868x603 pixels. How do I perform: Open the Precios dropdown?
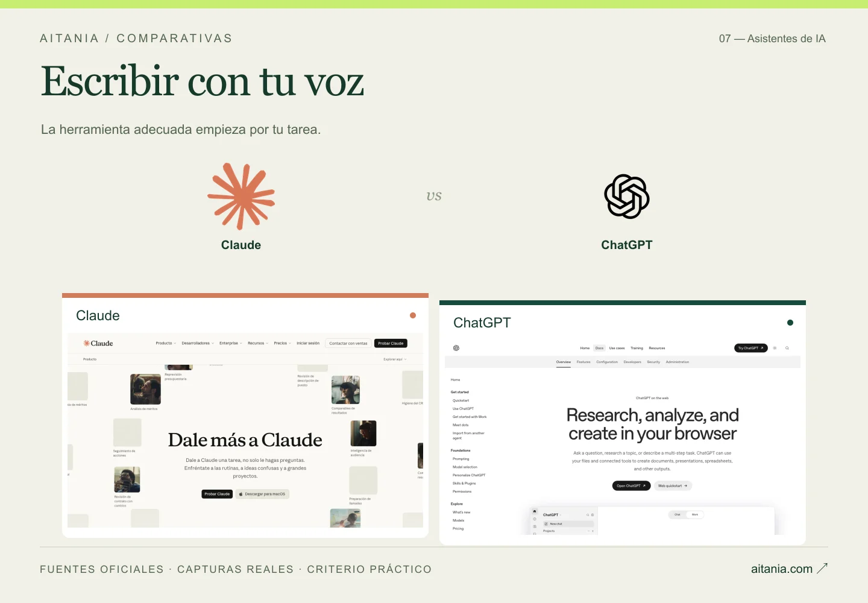coord(282,343)
